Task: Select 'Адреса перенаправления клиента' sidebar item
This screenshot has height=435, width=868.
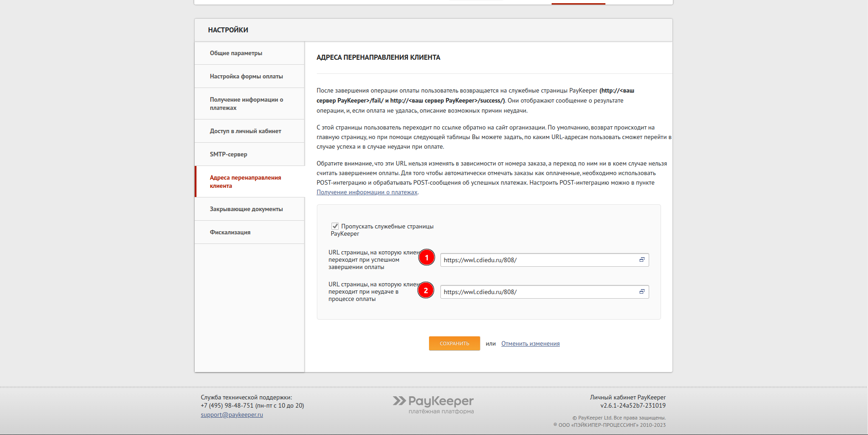Action: (245, 181)
